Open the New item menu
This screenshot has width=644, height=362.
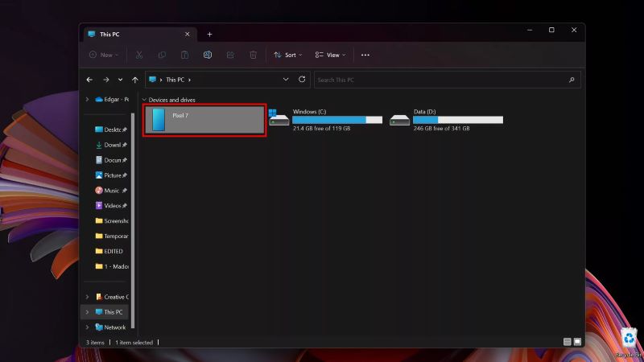(x=104, y=55)
